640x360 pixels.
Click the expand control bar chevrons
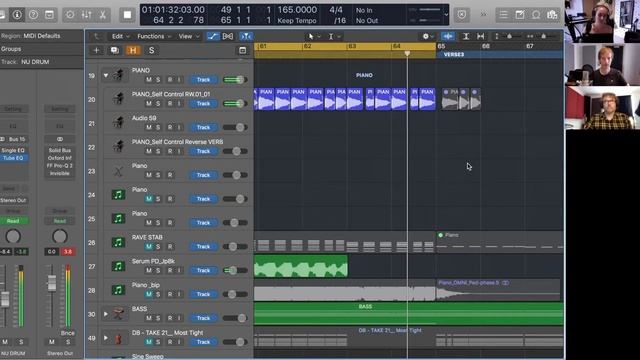pyautogui.click(x=483, y=15)
